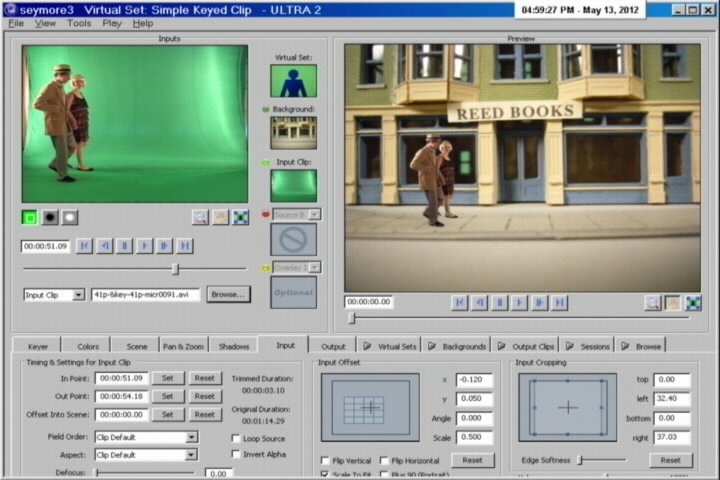Pause playback in Preview transport

[x=500, y=302]
